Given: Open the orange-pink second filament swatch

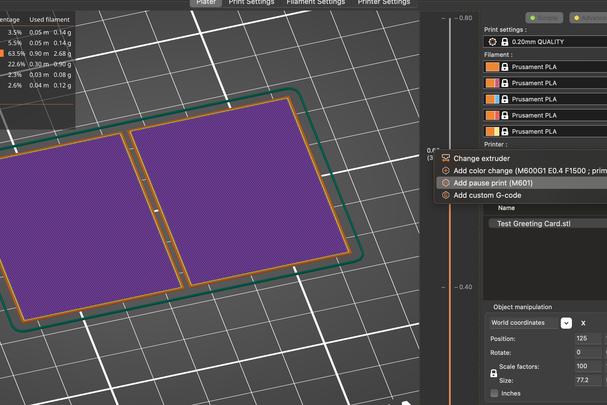Looking at the screenshot, I should (x=492, y=83).
